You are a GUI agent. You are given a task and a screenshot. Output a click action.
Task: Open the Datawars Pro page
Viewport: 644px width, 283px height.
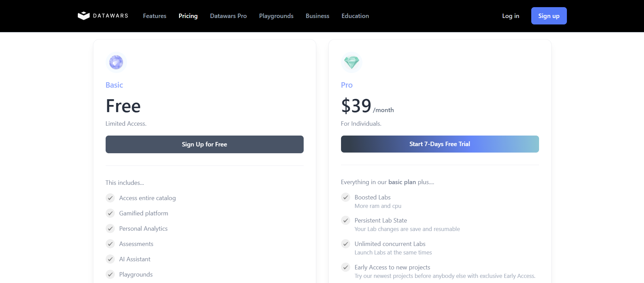point(228,16)
